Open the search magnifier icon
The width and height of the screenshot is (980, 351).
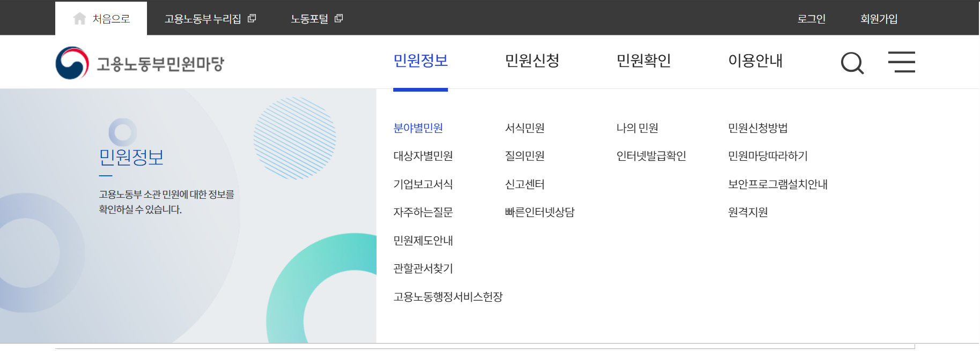852,63
